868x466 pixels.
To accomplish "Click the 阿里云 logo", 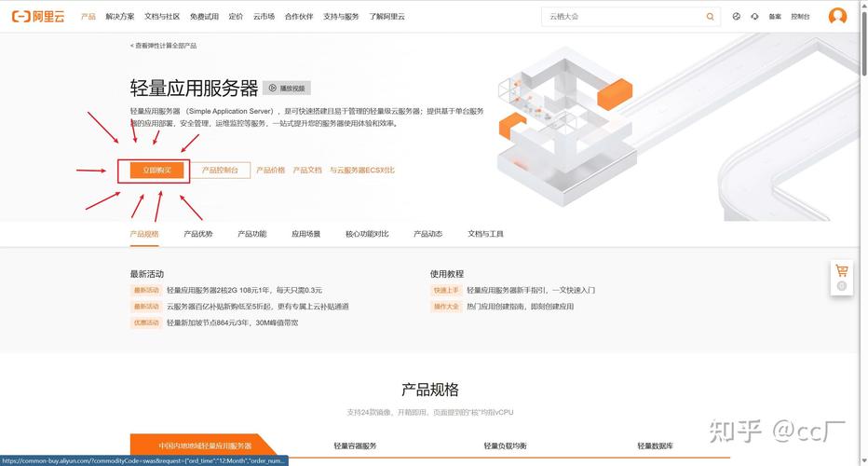I will 38,17.
